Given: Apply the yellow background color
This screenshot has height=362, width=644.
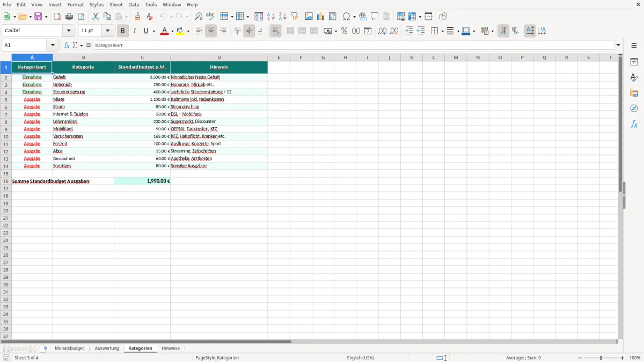Looking at the screenshot, I should click(180, 31).
